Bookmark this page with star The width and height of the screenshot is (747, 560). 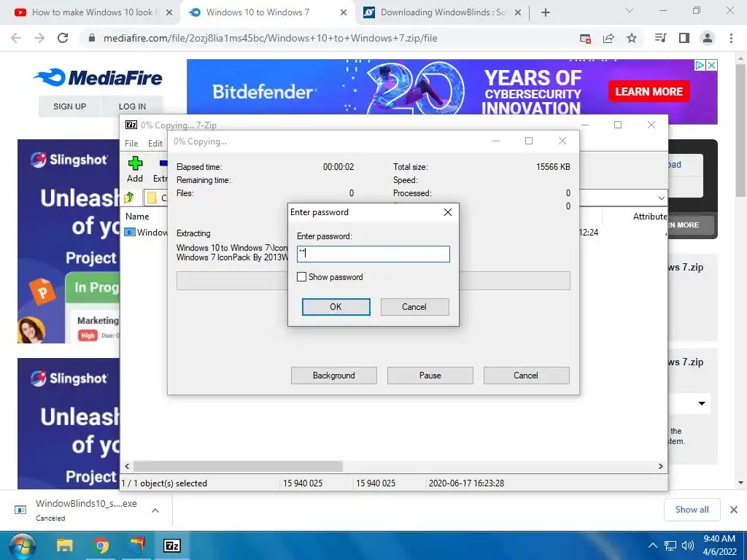[632, 38]
